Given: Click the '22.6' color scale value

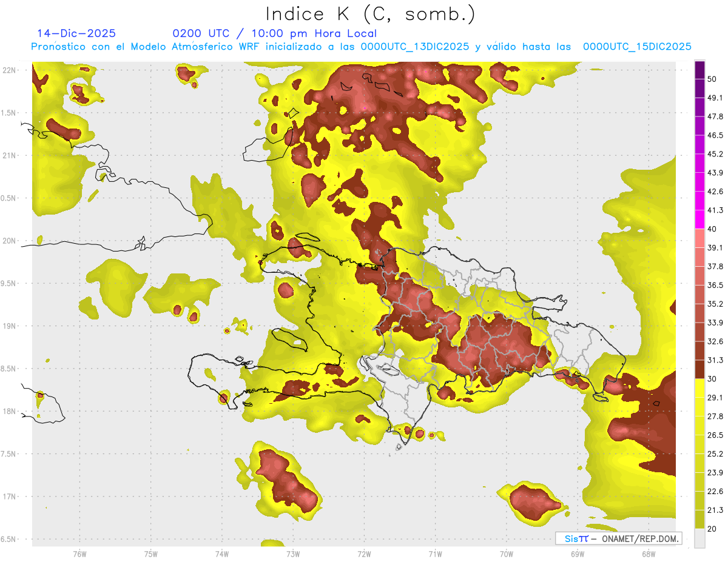Looking at the screenshot, I should 715,491.
